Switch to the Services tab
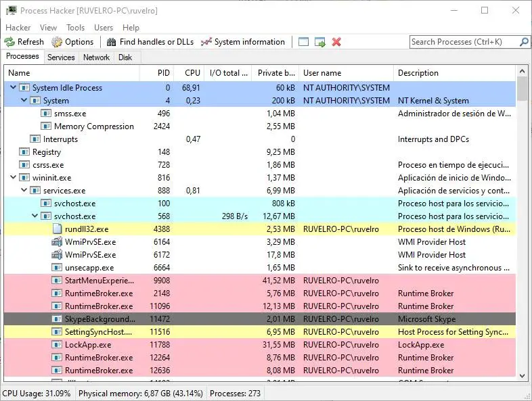532x401 pixels. [x=61, y=57]
